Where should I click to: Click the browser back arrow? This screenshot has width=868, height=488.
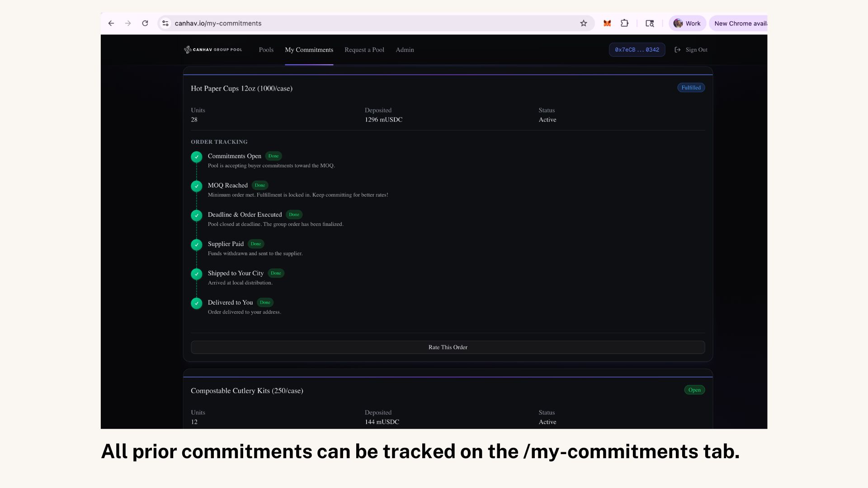tap(111, 23)
